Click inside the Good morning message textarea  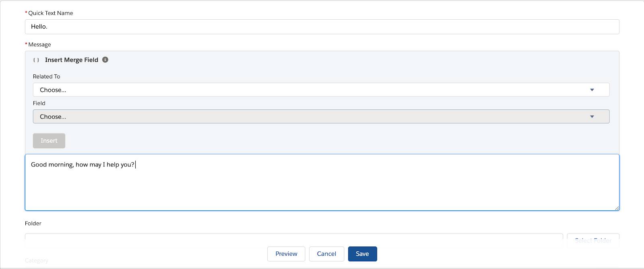tap(322, 182)
